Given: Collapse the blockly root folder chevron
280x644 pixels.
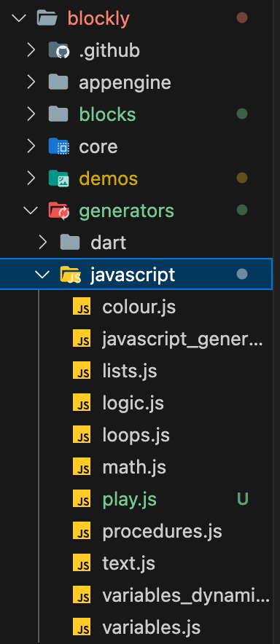Looking at the screenshot, I should (20, 18).
